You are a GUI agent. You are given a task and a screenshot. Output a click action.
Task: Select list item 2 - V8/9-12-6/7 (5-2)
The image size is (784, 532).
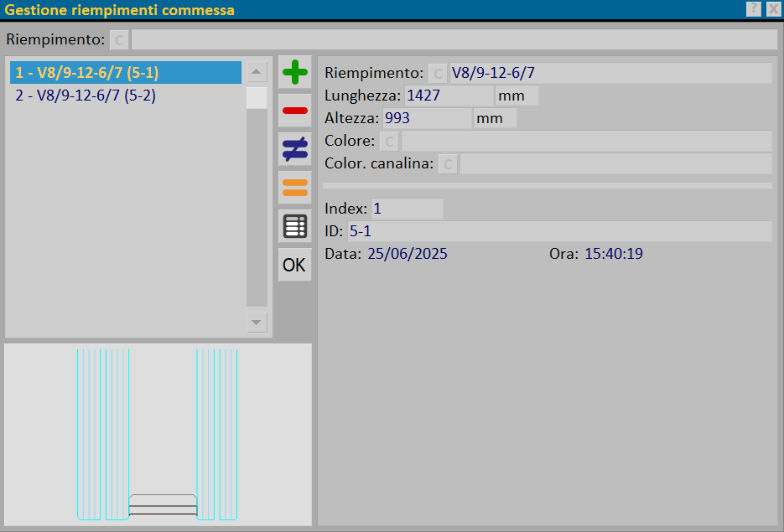[126, 95]
